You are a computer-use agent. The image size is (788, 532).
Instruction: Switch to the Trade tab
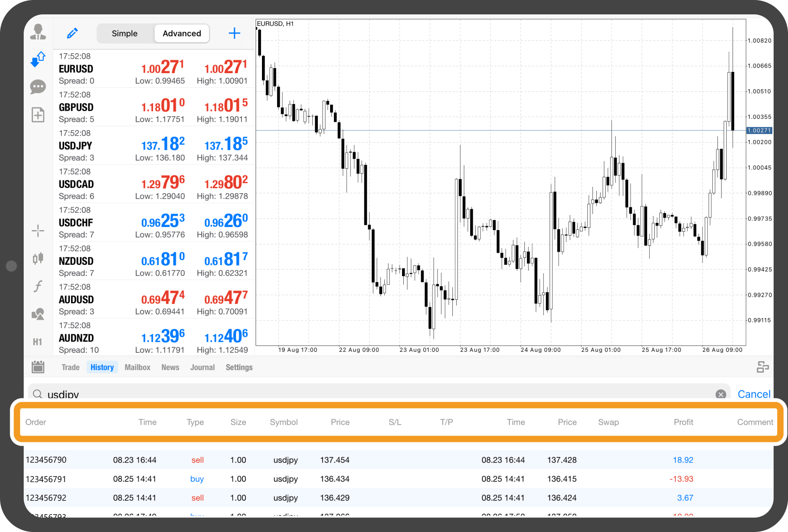tap(70, 367)
